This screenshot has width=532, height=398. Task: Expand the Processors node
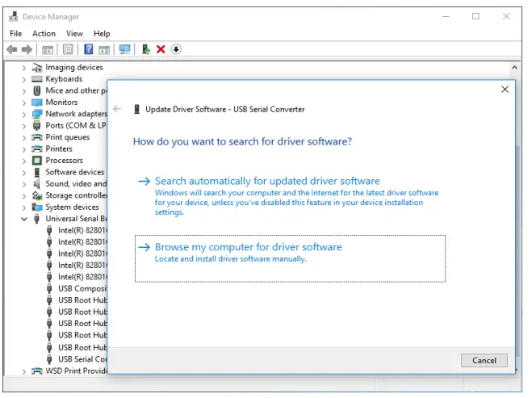pyautogui.click(x=23, y=161)
